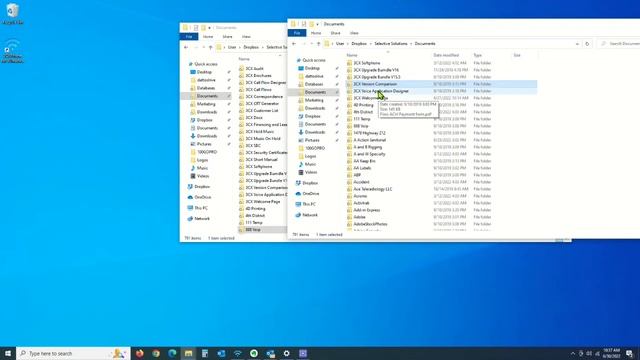Sort by Size column header
This screenshot has height=360, width=640.
pyautogui.click(x=517, y=55)
